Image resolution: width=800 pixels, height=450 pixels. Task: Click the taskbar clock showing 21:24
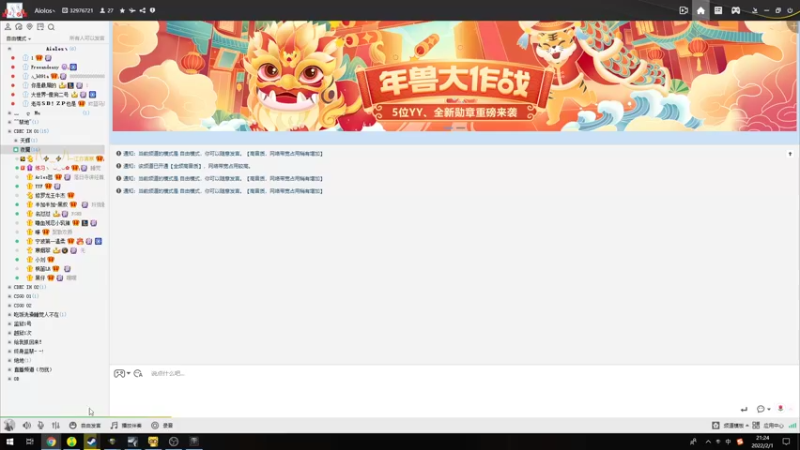762,442
